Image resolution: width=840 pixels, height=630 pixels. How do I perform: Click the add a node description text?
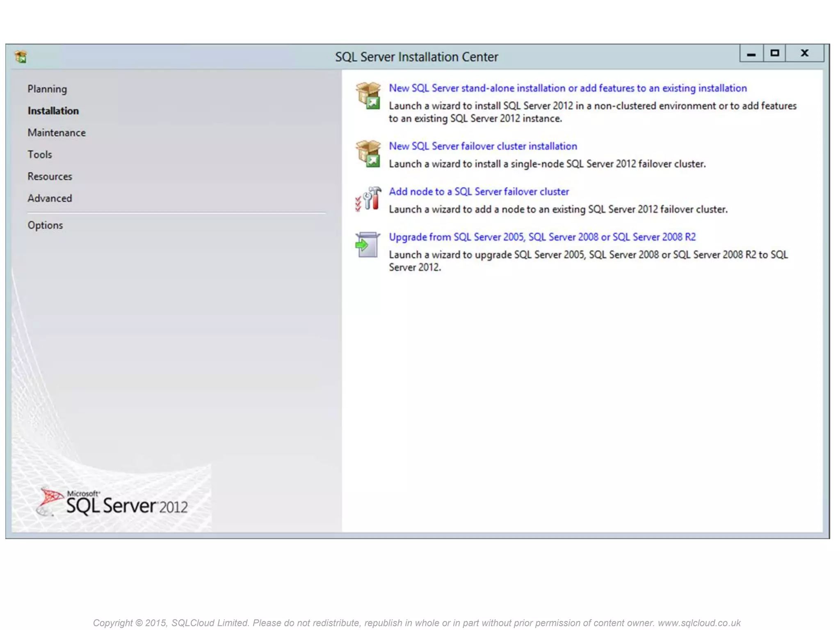[558, 210]
